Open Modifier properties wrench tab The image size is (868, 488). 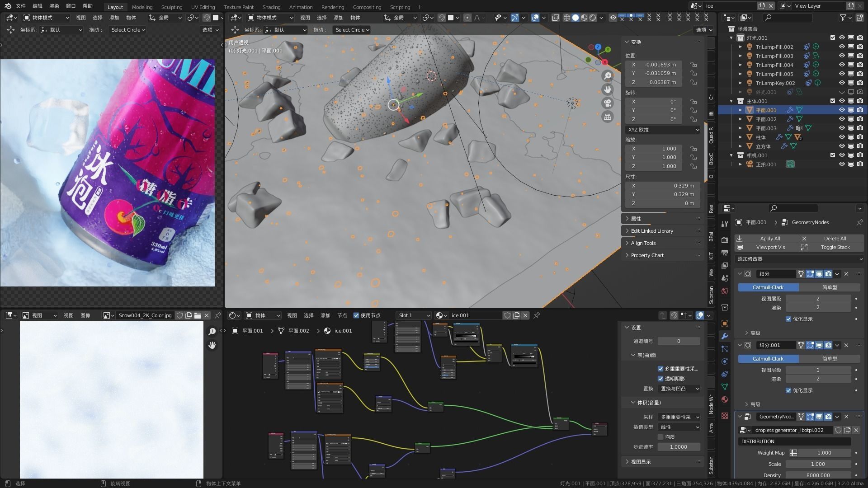(725, 336)
